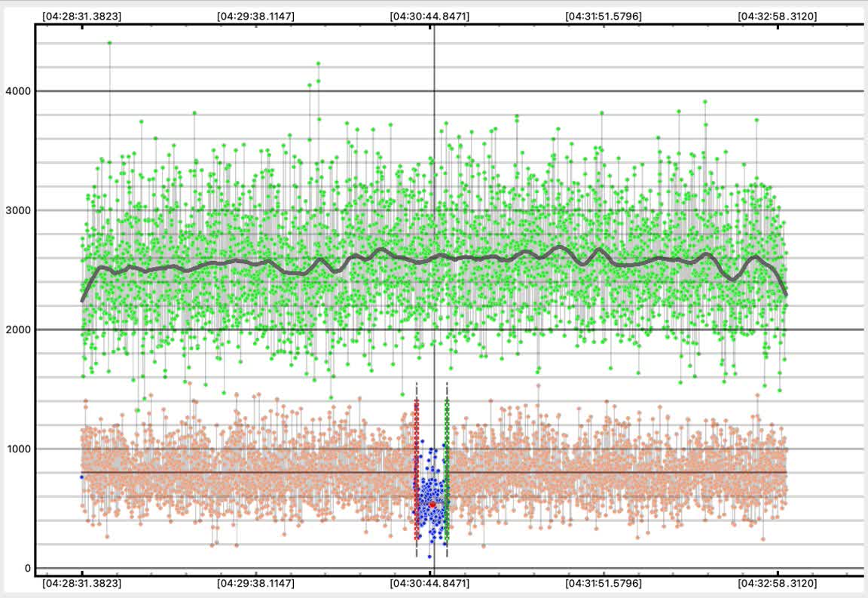This screenshot has width=868, height=598.
Task: Click the 3000 y-axis label
Action: [17, 210]
